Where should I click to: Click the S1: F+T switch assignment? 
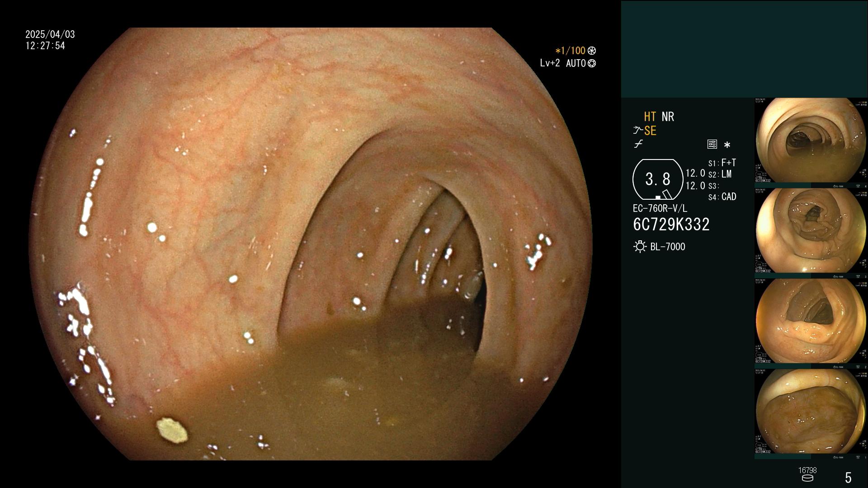(722, 163)
